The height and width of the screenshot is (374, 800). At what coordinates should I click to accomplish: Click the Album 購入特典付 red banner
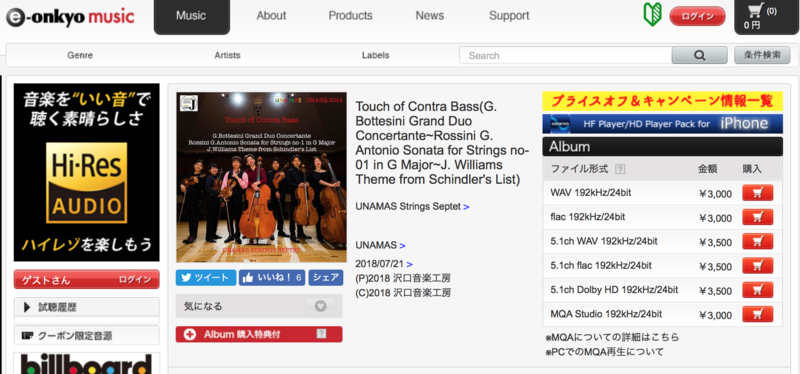[259, 334]
